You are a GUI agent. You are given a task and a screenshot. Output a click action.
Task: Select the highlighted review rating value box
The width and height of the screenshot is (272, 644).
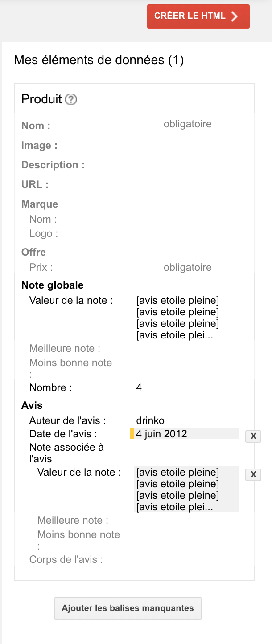[186, 489]
